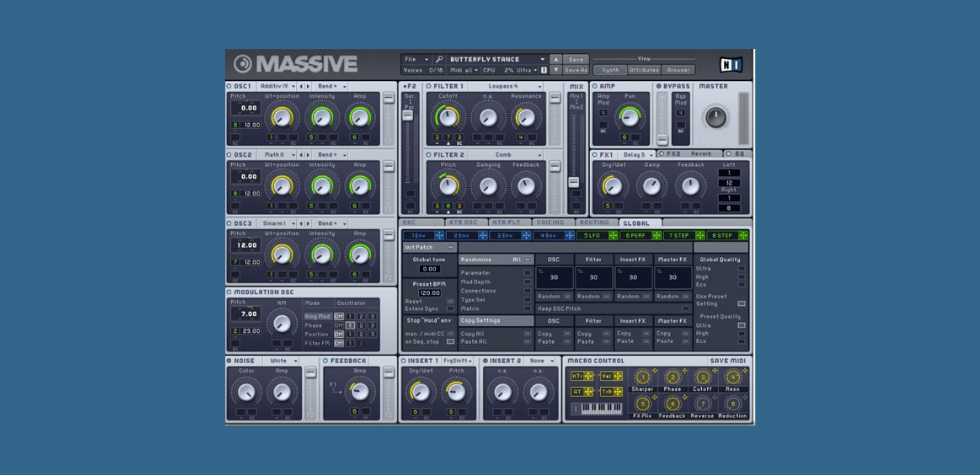
Task: Toggle the Noise section power button
Action: tap(229, 361)
